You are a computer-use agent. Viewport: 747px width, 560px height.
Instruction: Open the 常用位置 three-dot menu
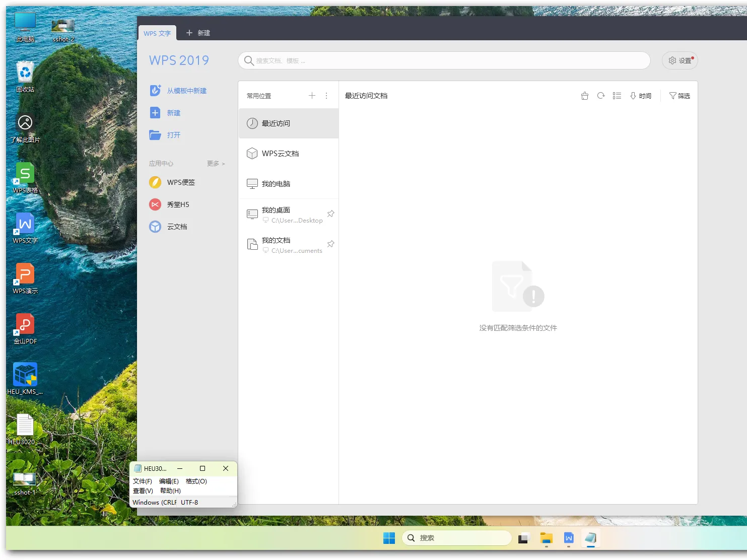tap(326, 95)
